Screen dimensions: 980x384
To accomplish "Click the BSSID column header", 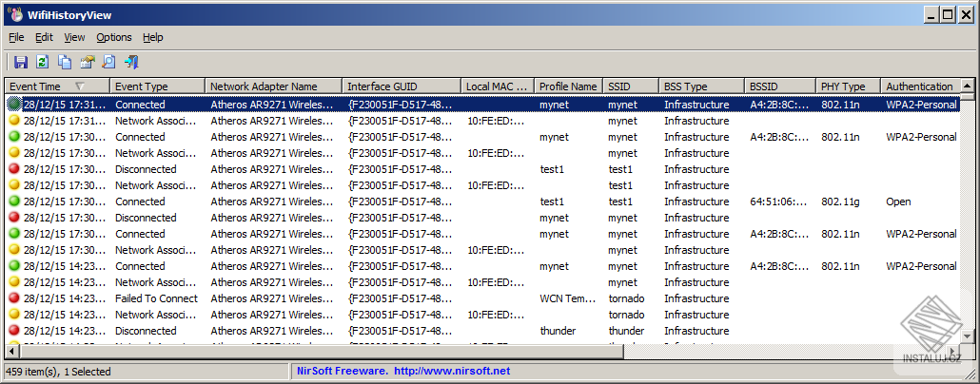I will coord(780,86).
